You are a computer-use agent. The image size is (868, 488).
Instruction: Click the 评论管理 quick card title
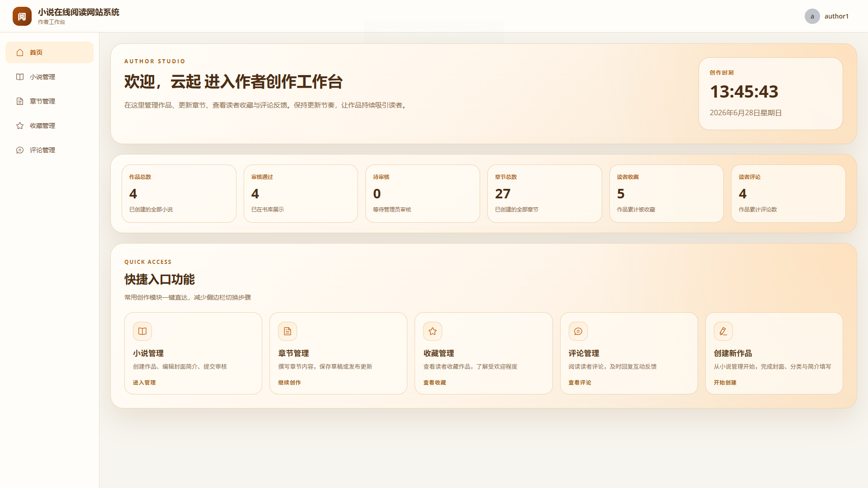584,353
